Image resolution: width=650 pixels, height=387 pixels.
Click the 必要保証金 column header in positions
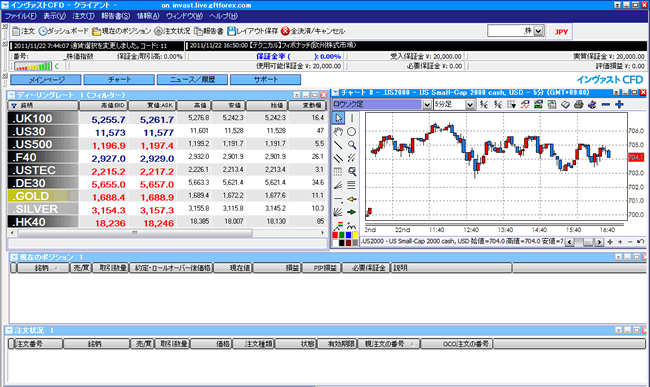(366, 268)
